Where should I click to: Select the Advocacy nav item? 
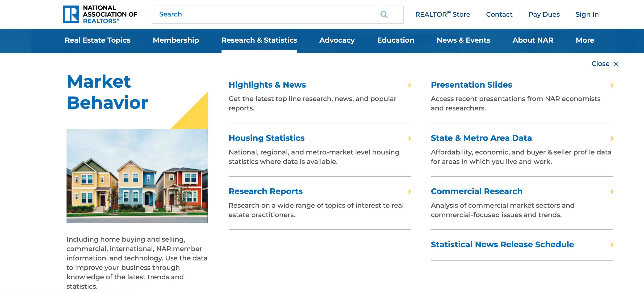pyautogui.click(x=337, y=40)
